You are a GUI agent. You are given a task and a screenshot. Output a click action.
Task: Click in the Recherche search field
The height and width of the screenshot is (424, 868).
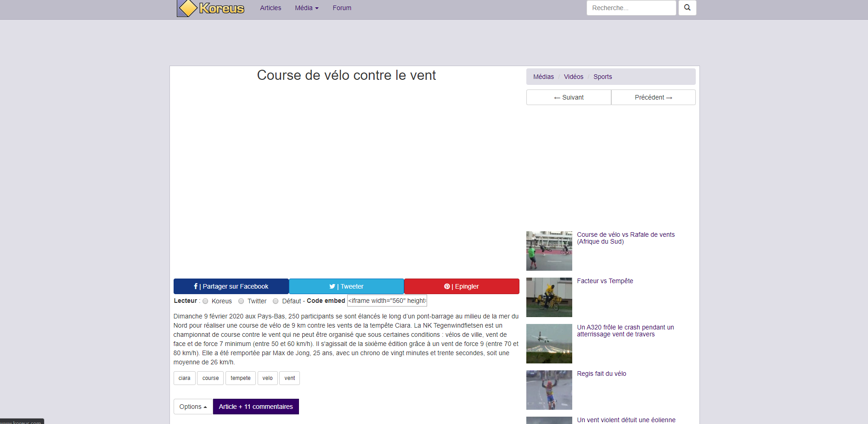(631, 8)
